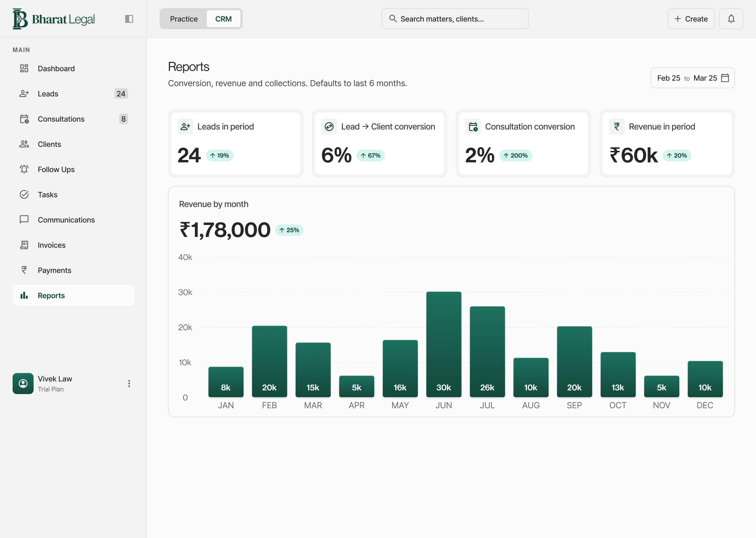Click the 20% revenue change badge
This screenshot has height=538, width=756.
(x=676, y=155)
